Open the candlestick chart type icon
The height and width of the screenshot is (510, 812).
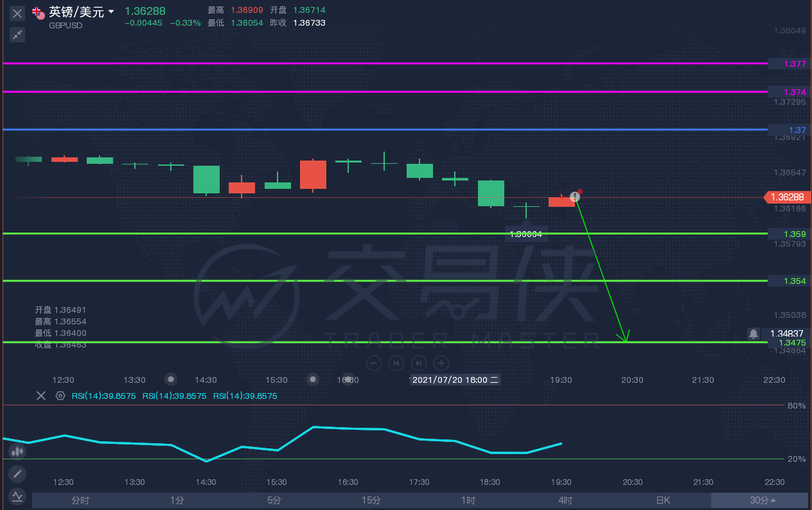pyautogui.click(x=17, y=451)
